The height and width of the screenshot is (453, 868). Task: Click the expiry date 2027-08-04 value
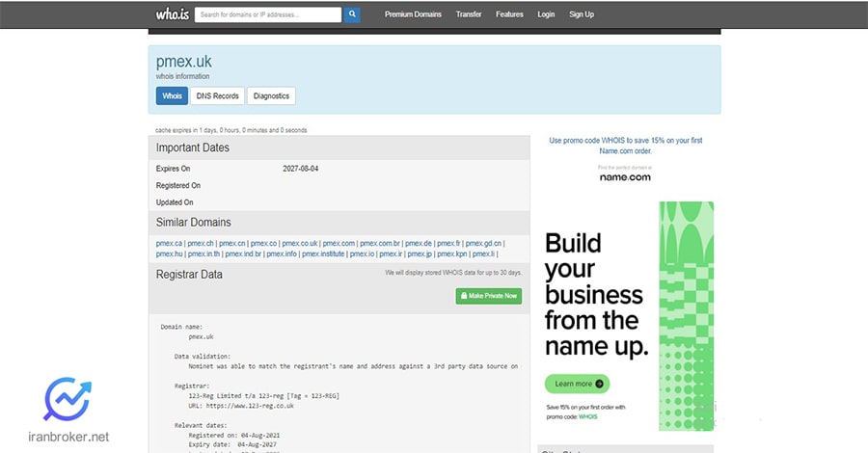tap(301, 169)
